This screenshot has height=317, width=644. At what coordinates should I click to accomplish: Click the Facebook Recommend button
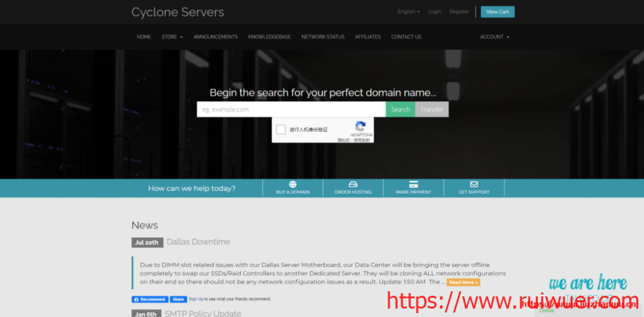coord(150,299)
